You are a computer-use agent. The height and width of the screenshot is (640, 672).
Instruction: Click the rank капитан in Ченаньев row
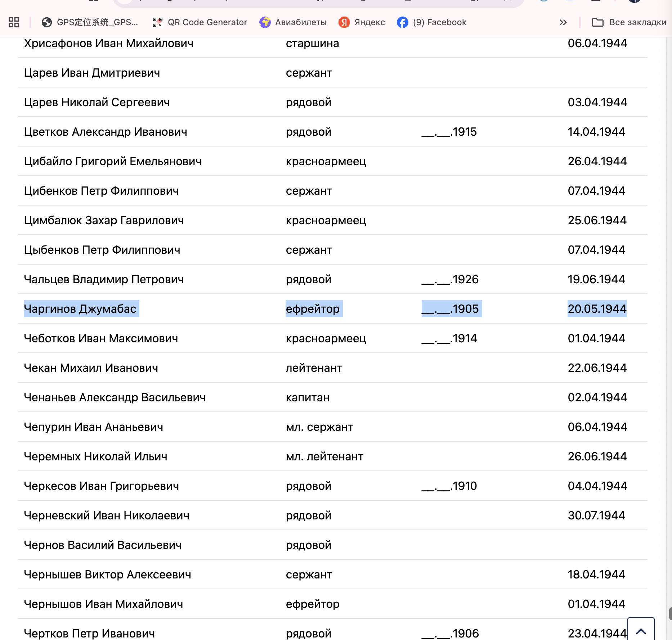[308, 397]
